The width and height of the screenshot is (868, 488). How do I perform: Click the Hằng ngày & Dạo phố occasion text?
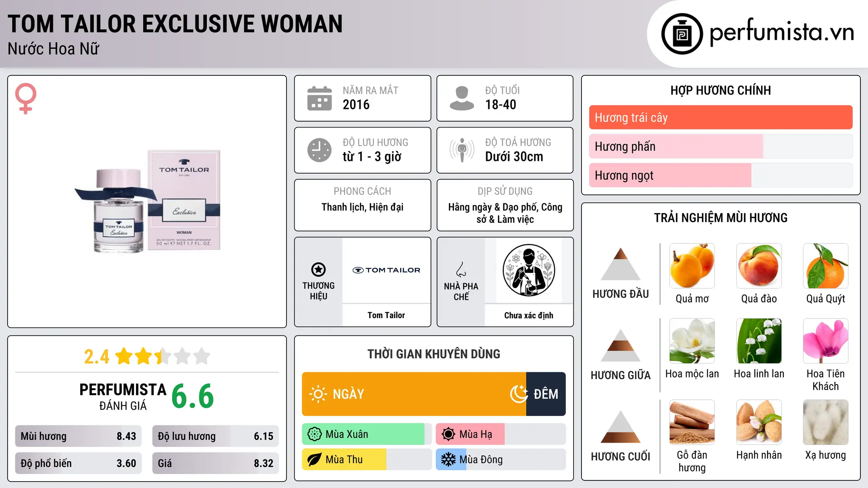point(505,213)
